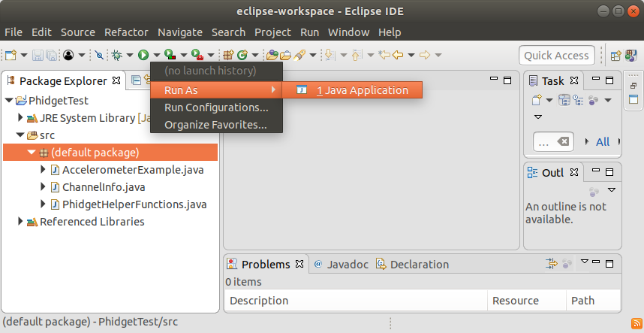Toggle Focus on Workweek in Task panel
Image resolution: width=644 pixels, height=333 pixels.
593,100
